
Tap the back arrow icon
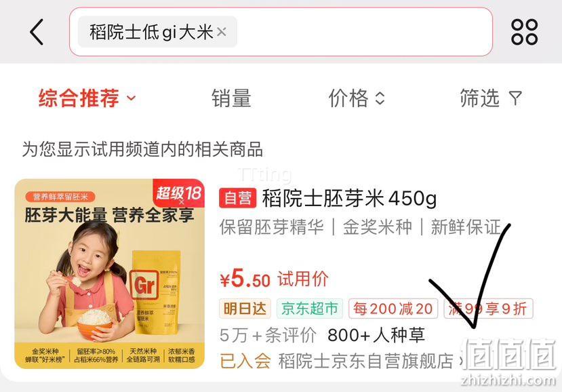coord(37,32)
